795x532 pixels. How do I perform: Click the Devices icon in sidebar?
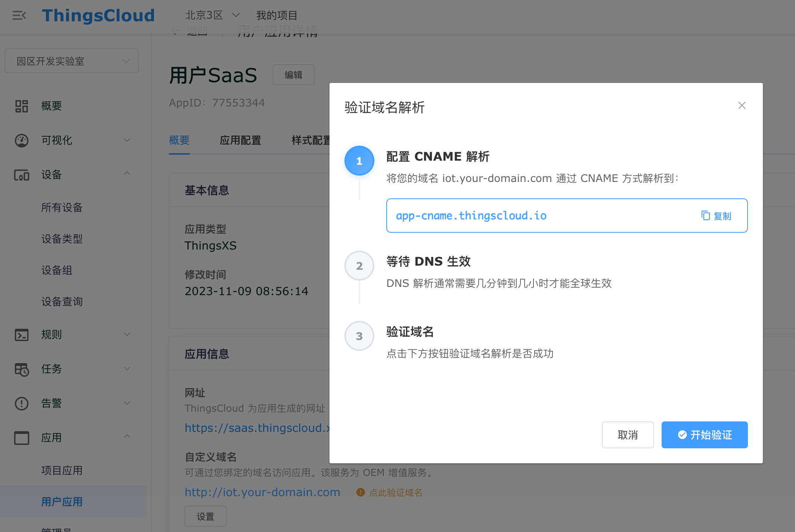click(21, 175)
